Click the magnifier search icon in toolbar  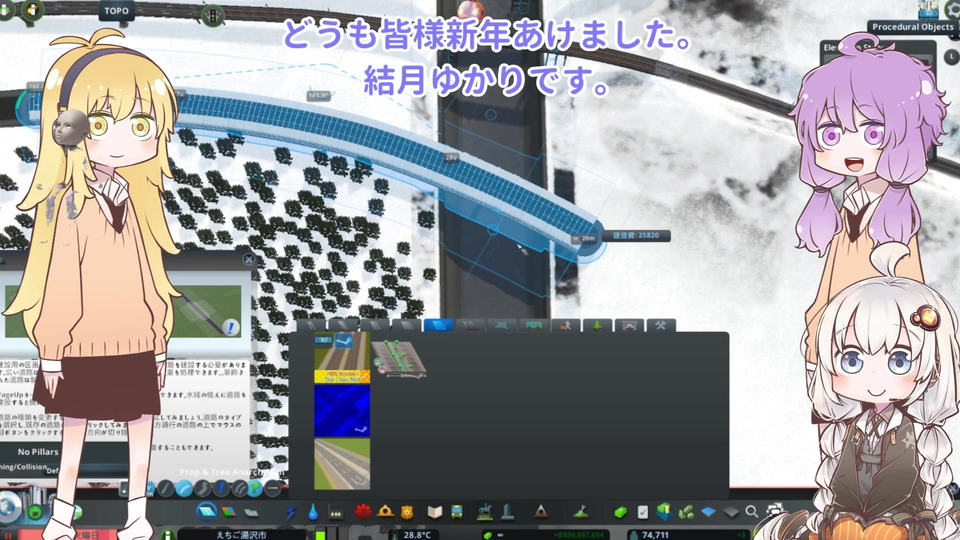[752, 511]
